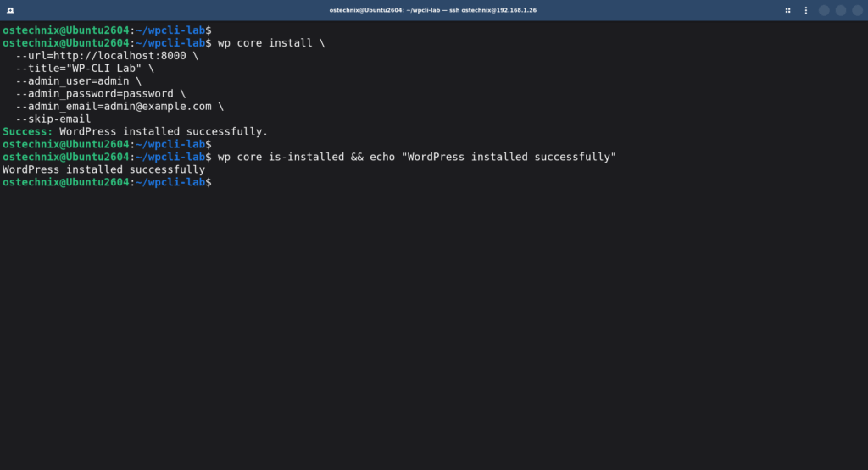The height and width of the screenshot is (470, 868).
Task: Click the quoted echo string in the is-installed command
Action: (509, 157)
